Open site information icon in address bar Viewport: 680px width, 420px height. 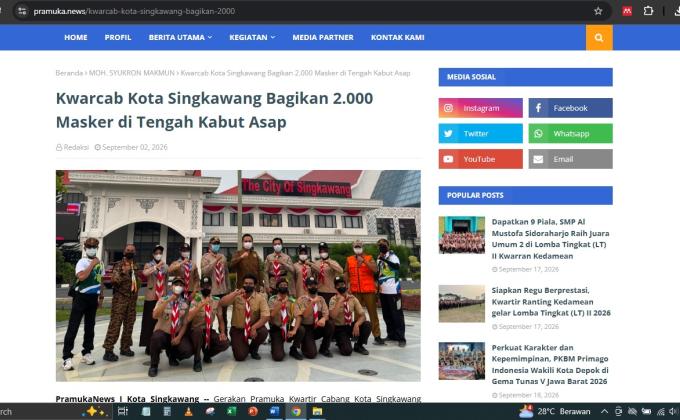[22, 11]
